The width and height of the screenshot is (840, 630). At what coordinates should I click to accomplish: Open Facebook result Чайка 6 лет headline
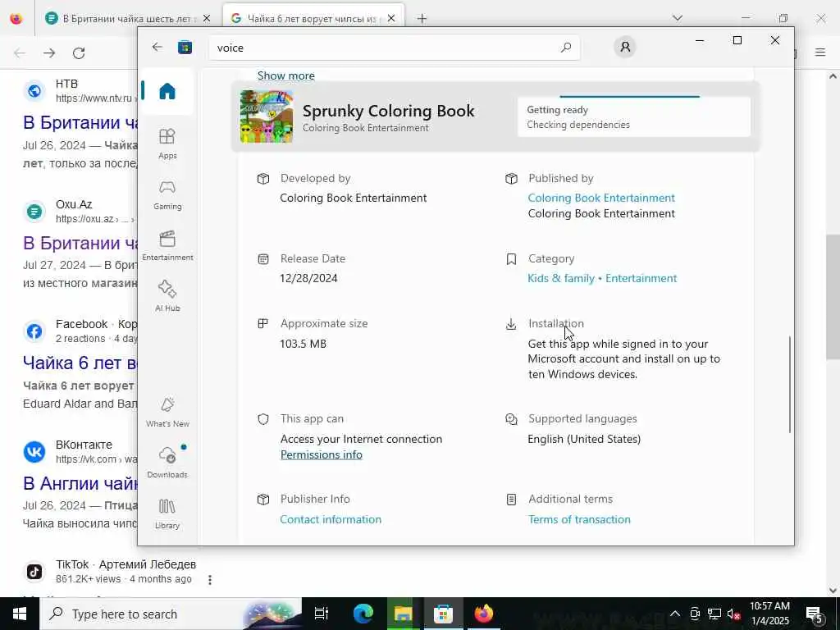[80, 363]
